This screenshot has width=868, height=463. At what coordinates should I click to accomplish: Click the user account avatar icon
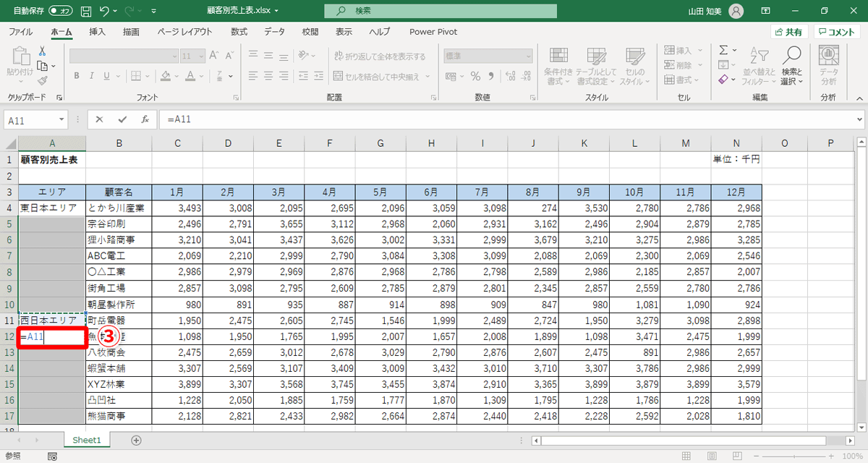[736, 11]
